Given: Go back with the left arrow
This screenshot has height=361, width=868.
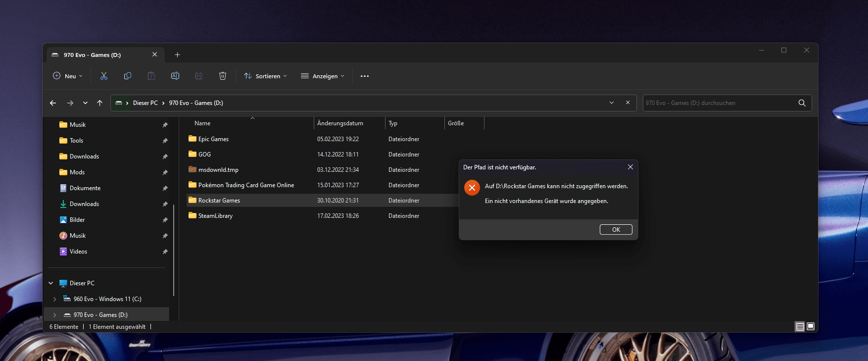Looking at the screenshot, I should pos(53,103).
